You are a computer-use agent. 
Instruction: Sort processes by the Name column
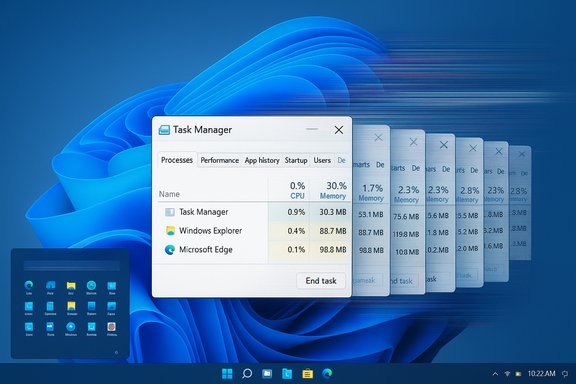169,194
